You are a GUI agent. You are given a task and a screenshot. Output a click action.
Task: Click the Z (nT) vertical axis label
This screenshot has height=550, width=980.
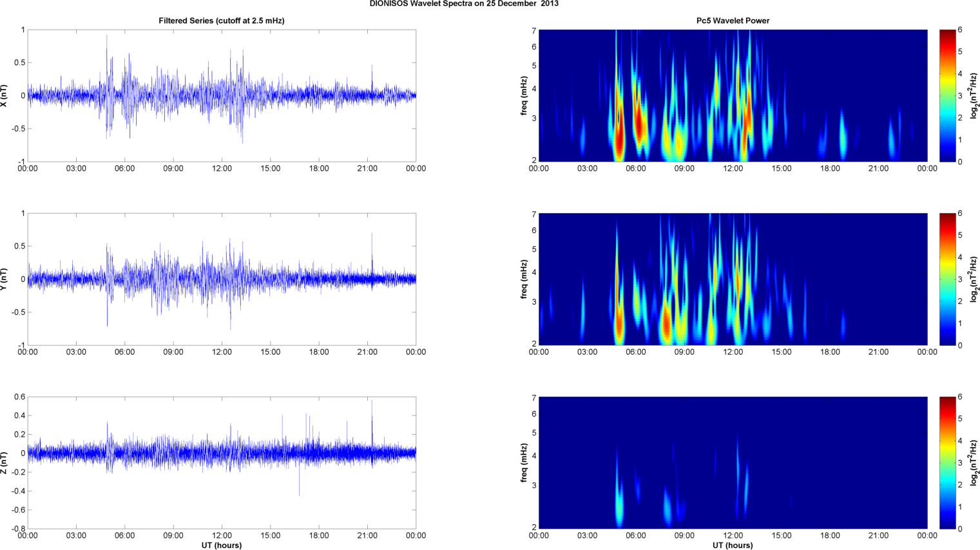[x=4, y=462]
